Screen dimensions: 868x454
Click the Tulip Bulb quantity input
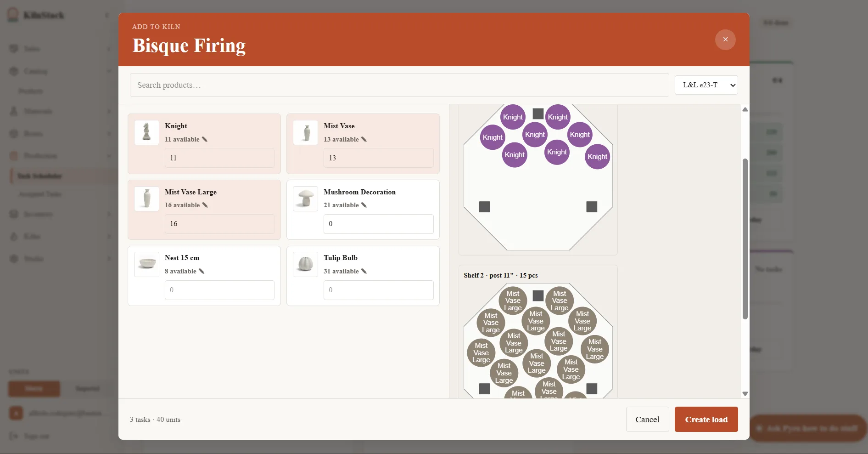379,290
